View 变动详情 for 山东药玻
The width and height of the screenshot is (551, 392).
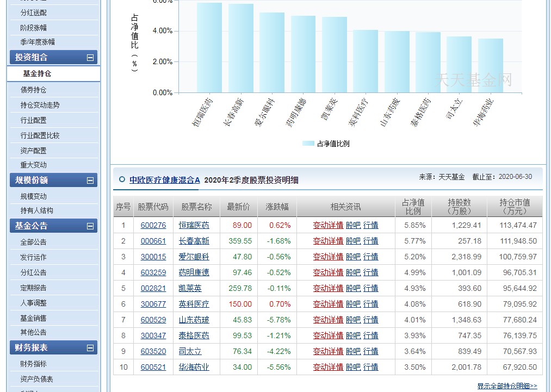tap(328, 320)
